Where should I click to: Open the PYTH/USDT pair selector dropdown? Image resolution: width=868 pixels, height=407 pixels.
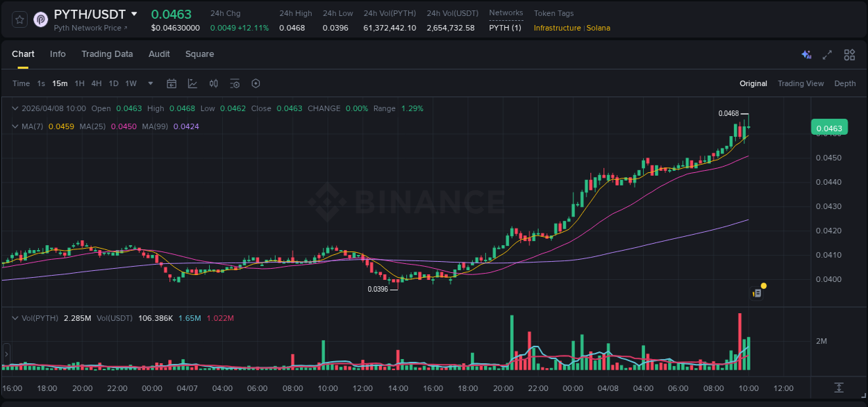(97, 14)
